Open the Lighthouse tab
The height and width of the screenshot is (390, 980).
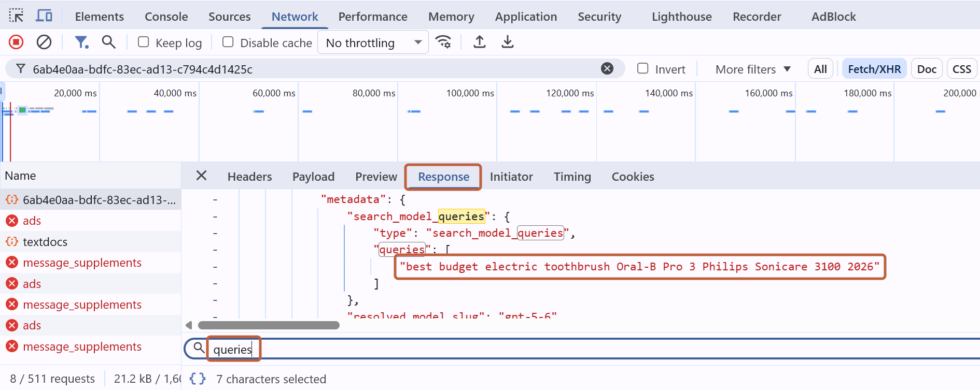682,17
